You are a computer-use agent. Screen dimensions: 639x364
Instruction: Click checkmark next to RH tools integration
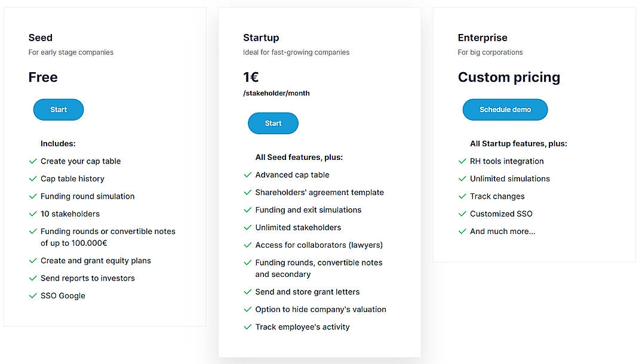click(462, 161)
